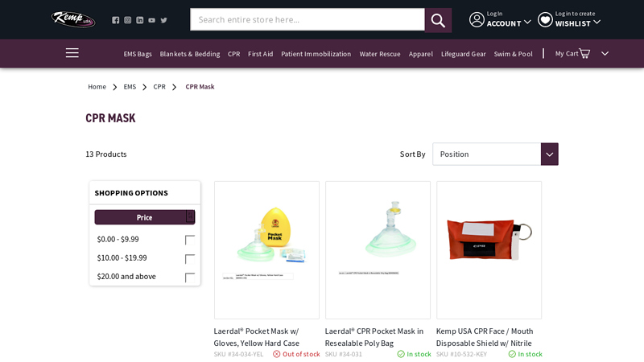Expand the Wishlist dropdown chevron
Viewport: 644px width, 362px height.
(x=597, y=23)
